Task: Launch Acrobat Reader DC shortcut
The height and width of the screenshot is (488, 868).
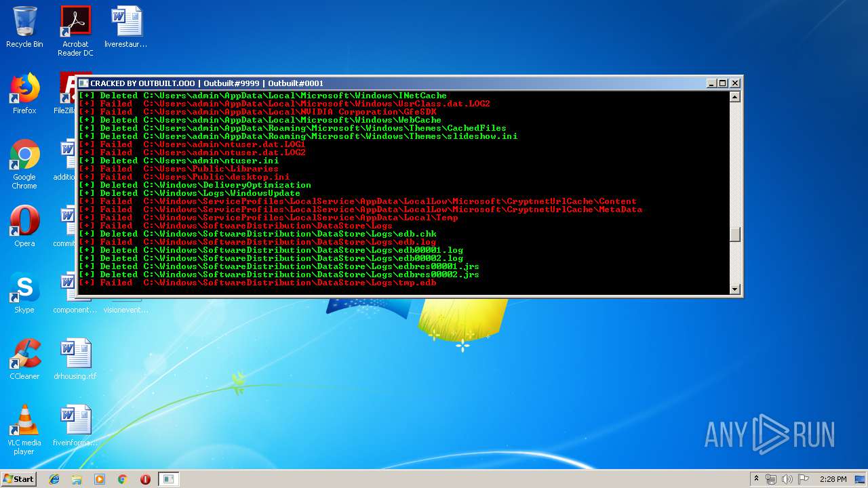Action: click(75, 31)
